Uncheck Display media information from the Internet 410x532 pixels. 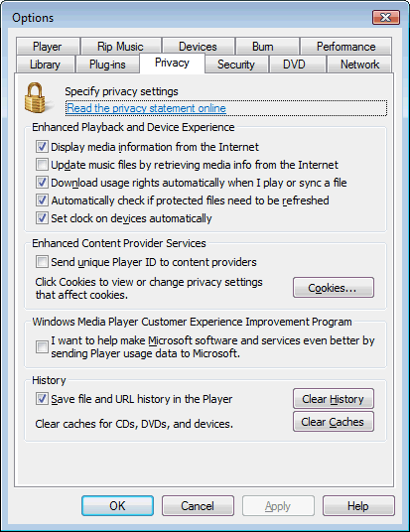click(x=42, y=147)
